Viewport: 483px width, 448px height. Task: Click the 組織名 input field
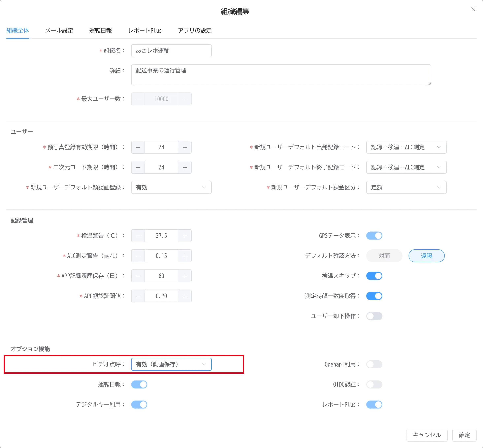(x=171, y=51)
